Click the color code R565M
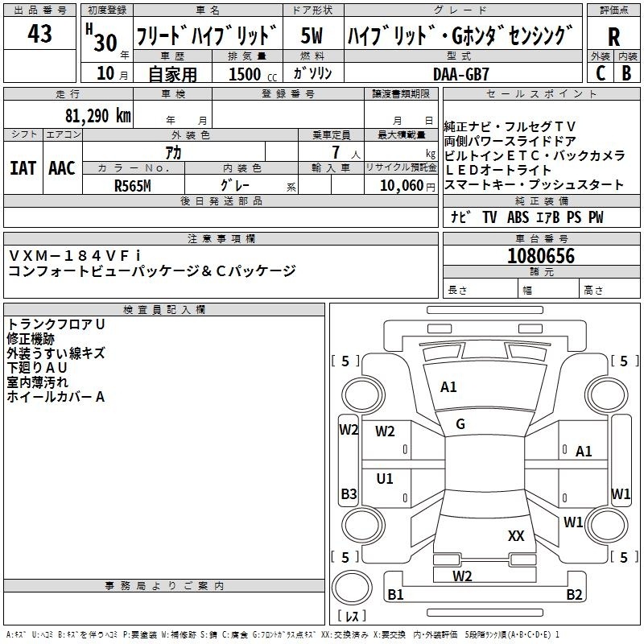This screenshot has width=644, height=644. pos(132,185)
